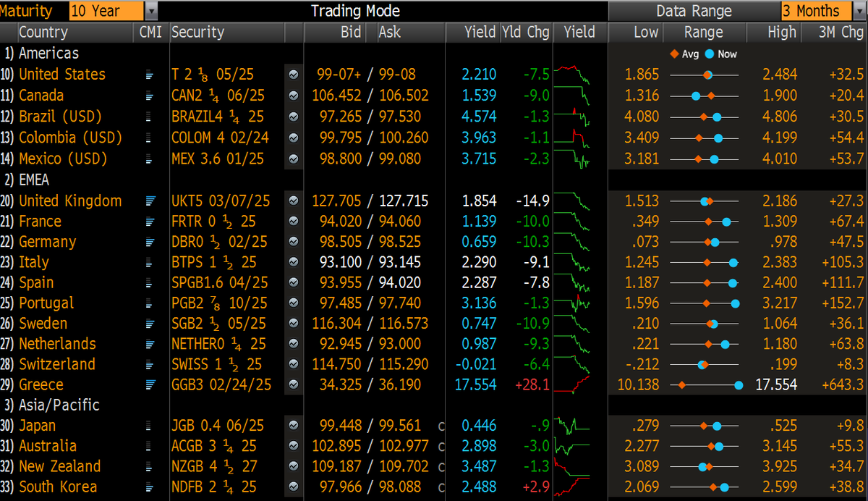Image resolution: width=868 pixels, height=501 pixels.
Task: Sort by the Yld Chg column header
Action: pyautogui.click(x=526, y=32)
